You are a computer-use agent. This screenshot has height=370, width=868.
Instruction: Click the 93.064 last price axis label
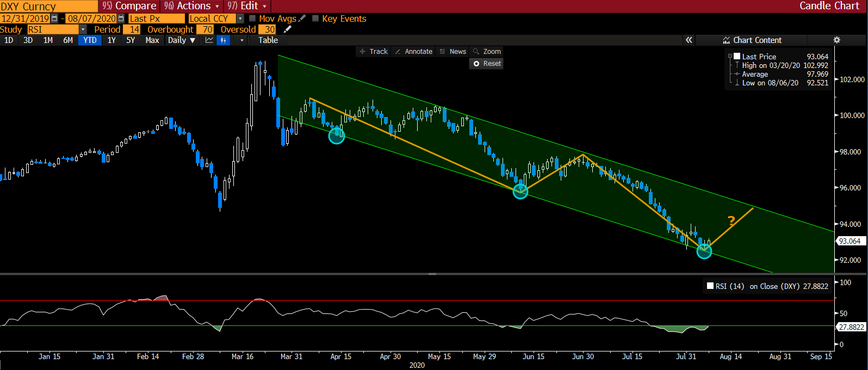coord(850,241)
